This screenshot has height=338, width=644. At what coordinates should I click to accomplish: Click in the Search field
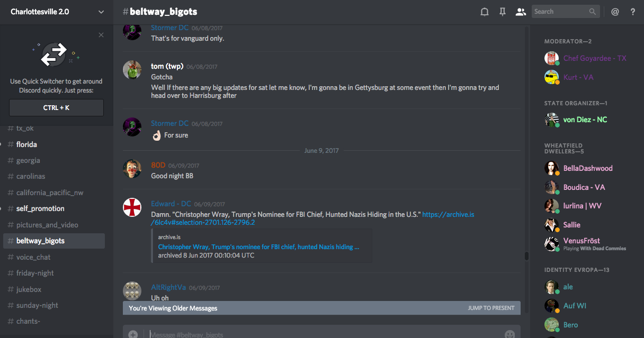click(560, 12)
